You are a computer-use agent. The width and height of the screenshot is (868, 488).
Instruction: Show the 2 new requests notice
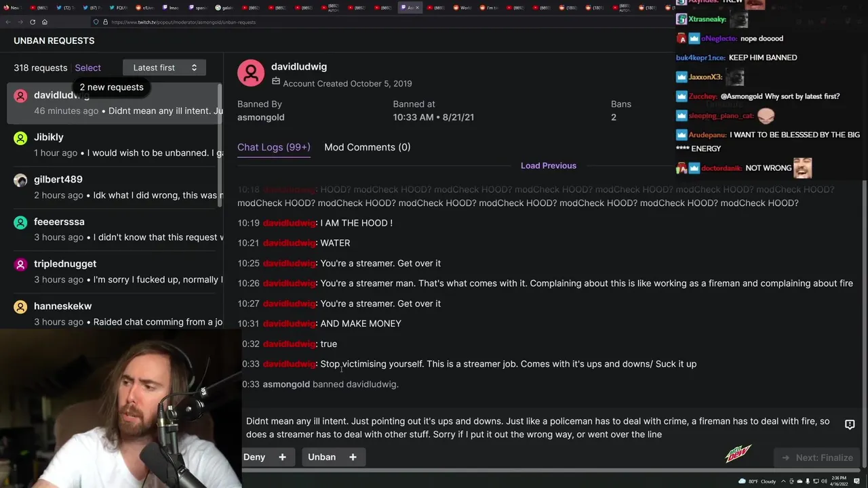(x=111, y=87)
